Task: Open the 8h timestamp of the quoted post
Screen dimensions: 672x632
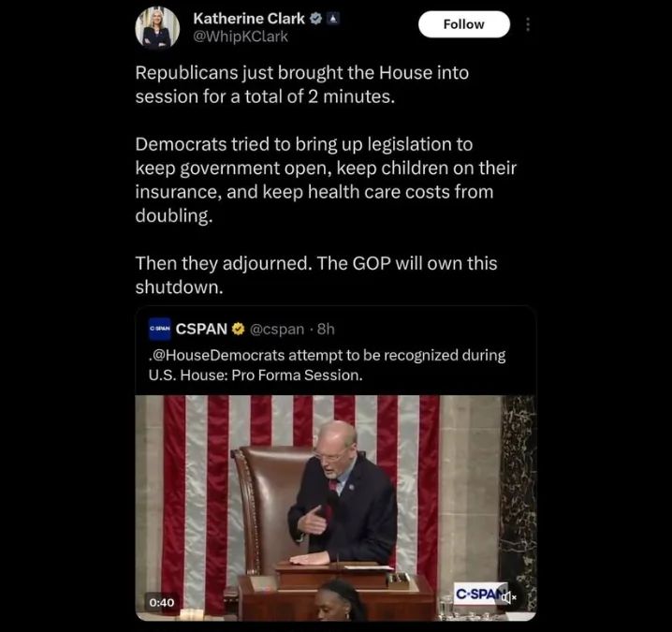Action: [x=326, y=329]
